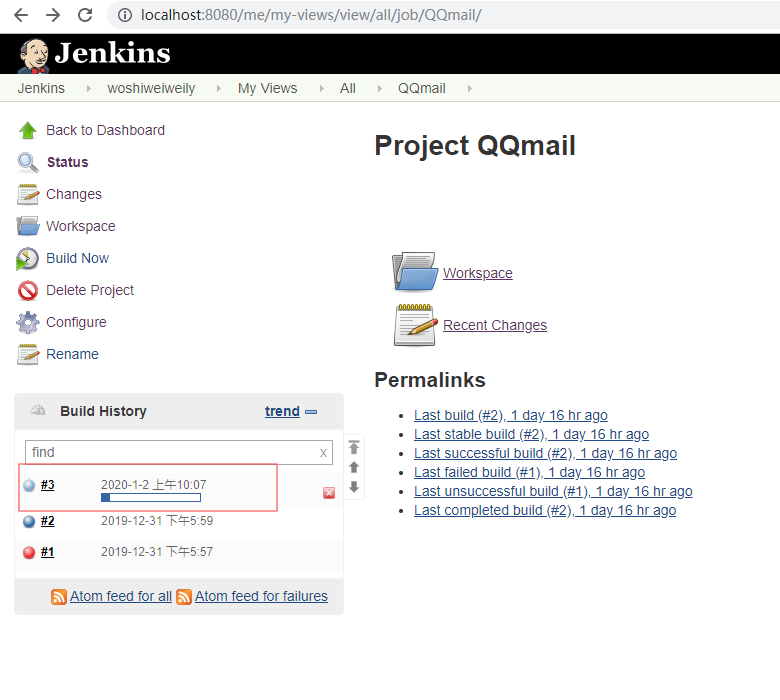The height and width of the screenshot is (700, 780).
Task: Click the Build History weather cloud icon
Action: (x=38, y=411)
